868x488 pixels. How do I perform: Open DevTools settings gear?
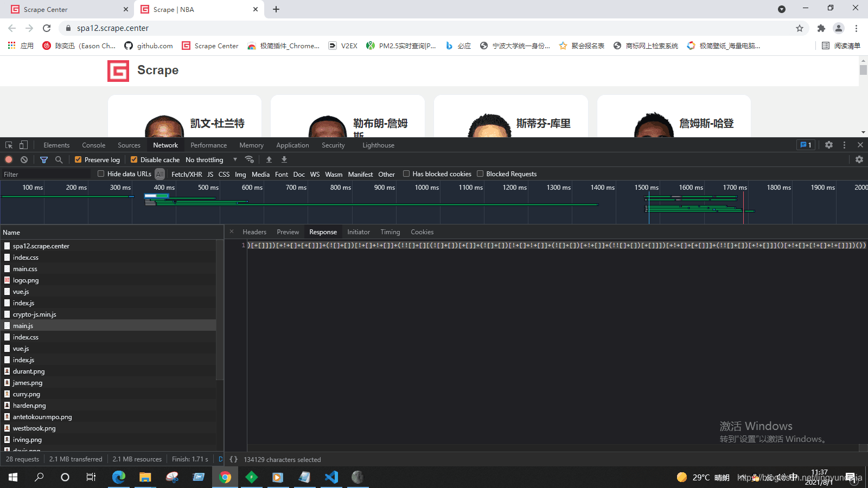point(829,145)
